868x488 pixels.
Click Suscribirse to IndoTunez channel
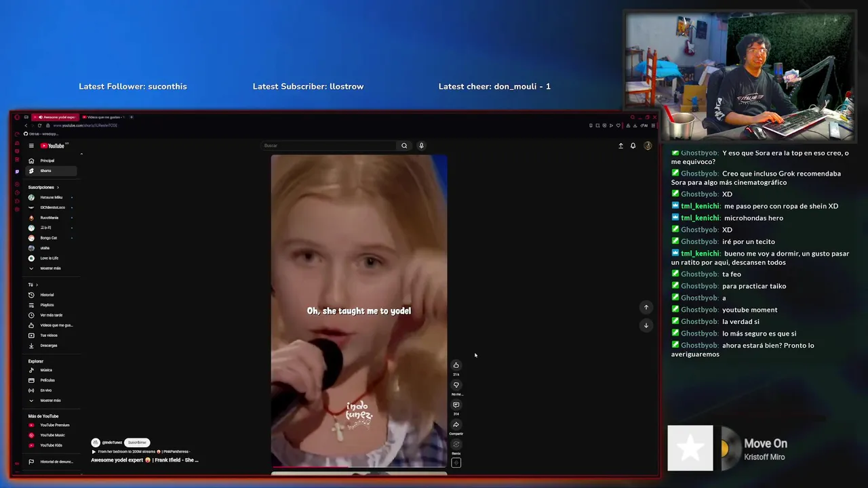click(x=137, y=443)
